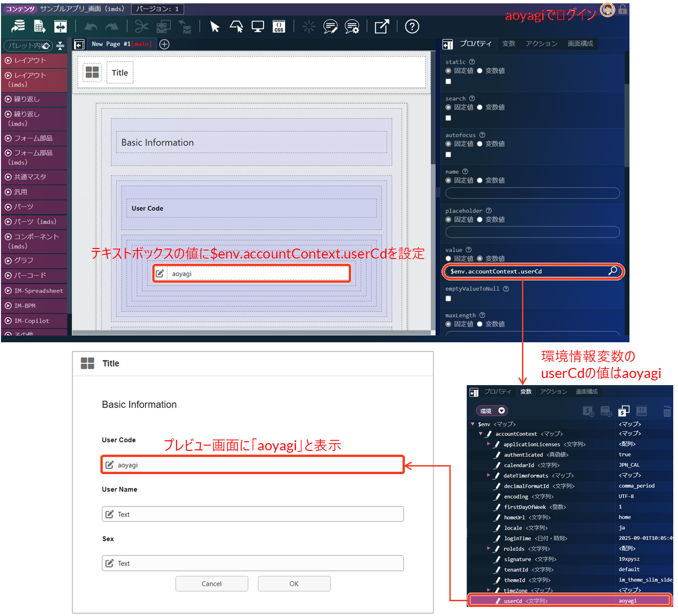The width and height of the screenshot is (678, 616).
Task: Open the New Page #1 tab
Action: pyautogui.click(x=121, y=44)
